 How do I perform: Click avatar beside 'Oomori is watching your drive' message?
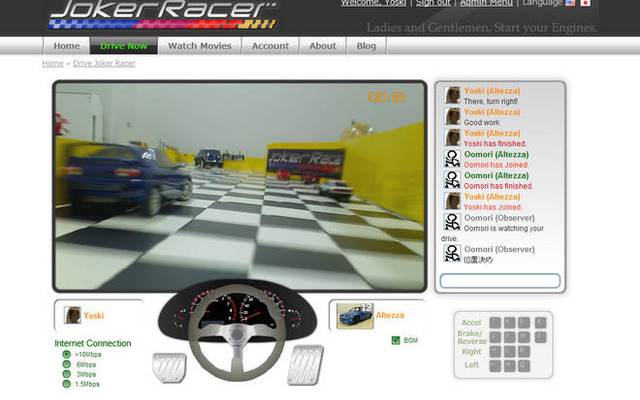452,222
